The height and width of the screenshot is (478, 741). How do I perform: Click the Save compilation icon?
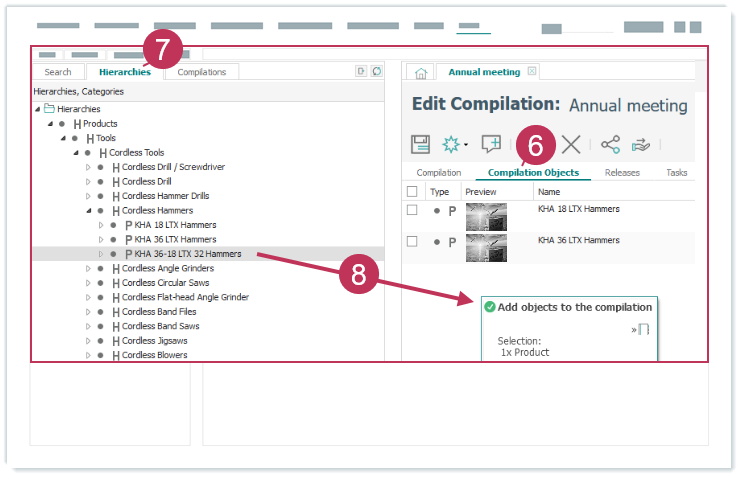coord(421,144)
